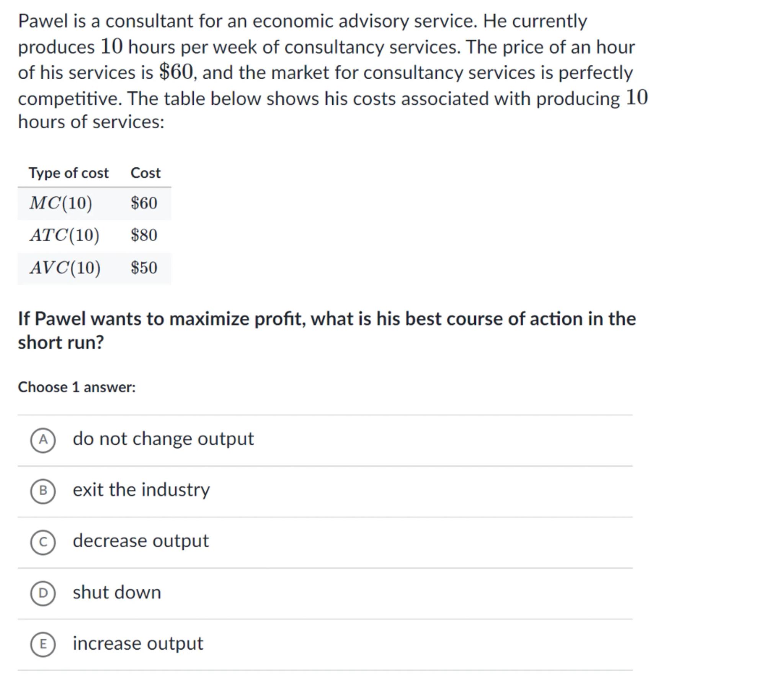The height and width of the screenshot is (678, 784).
Task: Choose the 'do not change output' answer text
Action: coord(163,439)
